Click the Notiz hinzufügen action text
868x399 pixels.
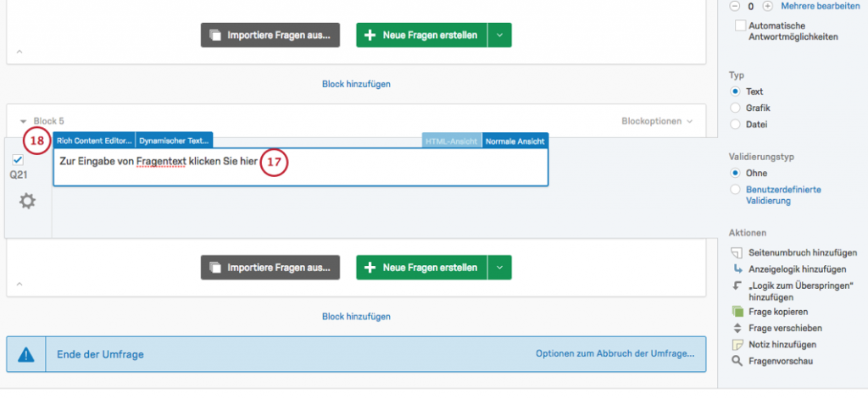782,345
